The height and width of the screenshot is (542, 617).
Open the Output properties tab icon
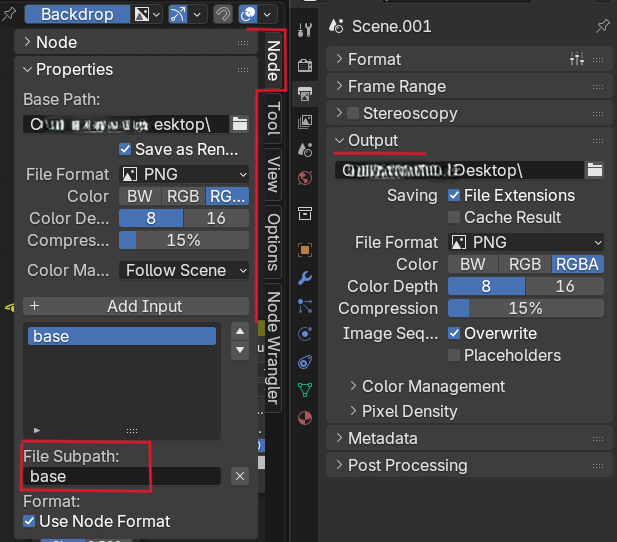306,93
